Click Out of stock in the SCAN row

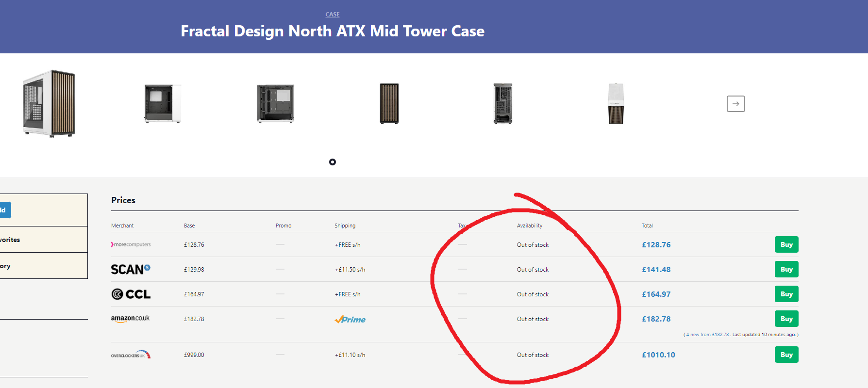[x=533, y=270]
